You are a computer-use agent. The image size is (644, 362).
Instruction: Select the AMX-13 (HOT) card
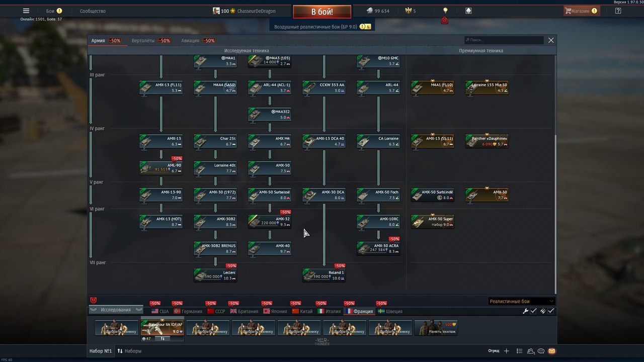(x=161, y=222)
